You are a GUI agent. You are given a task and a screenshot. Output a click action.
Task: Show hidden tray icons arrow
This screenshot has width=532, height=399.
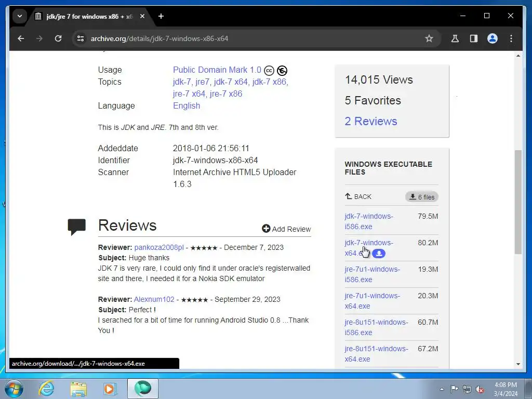pos(442,389)
